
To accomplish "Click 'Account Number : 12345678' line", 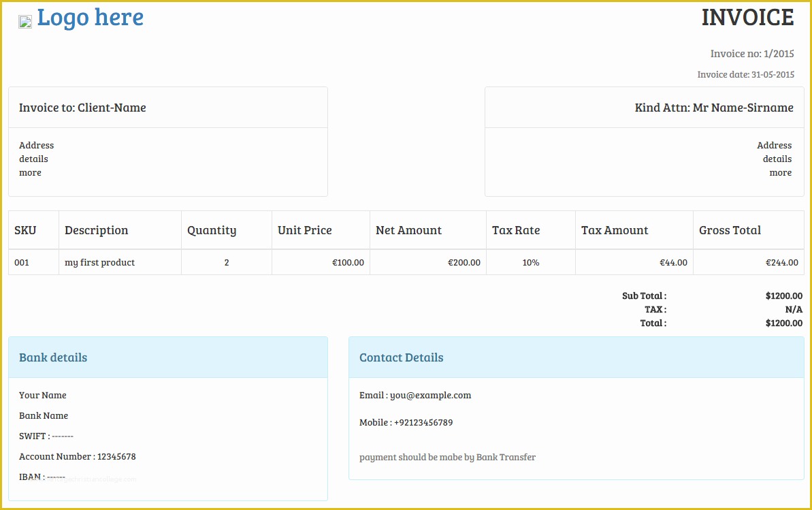I will (x=77, y=457).
